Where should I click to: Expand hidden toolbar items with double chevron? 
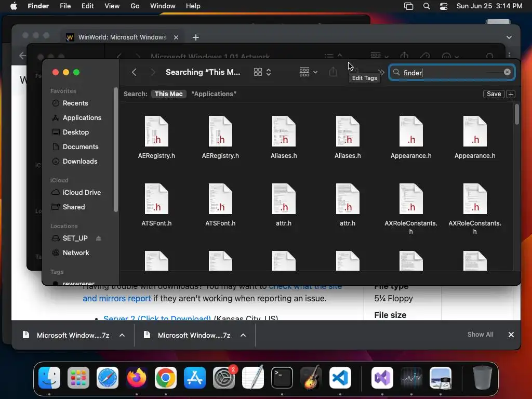381,72
